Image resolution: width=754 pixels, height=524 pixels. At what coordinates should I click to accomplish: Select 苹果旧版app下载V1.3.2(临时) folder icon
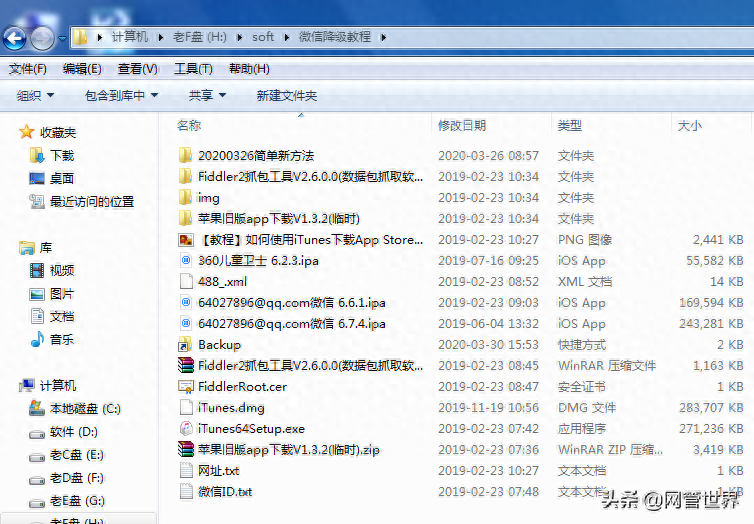186,218
